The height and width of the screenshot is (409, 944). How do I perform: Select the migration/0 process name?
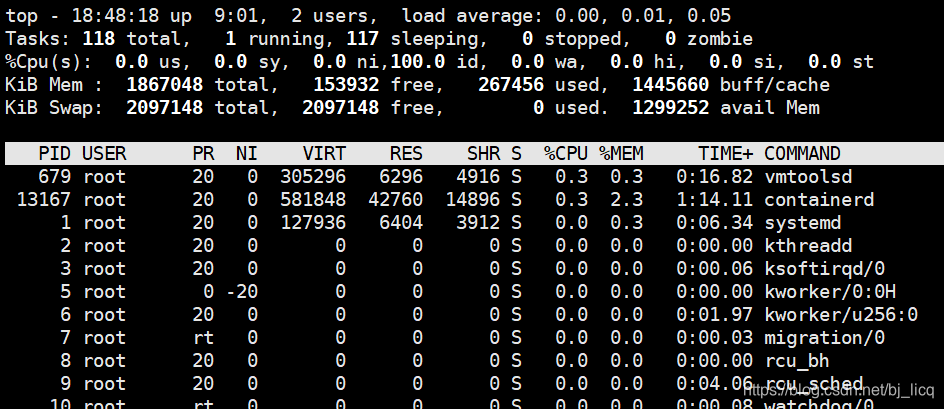(825, 337)
